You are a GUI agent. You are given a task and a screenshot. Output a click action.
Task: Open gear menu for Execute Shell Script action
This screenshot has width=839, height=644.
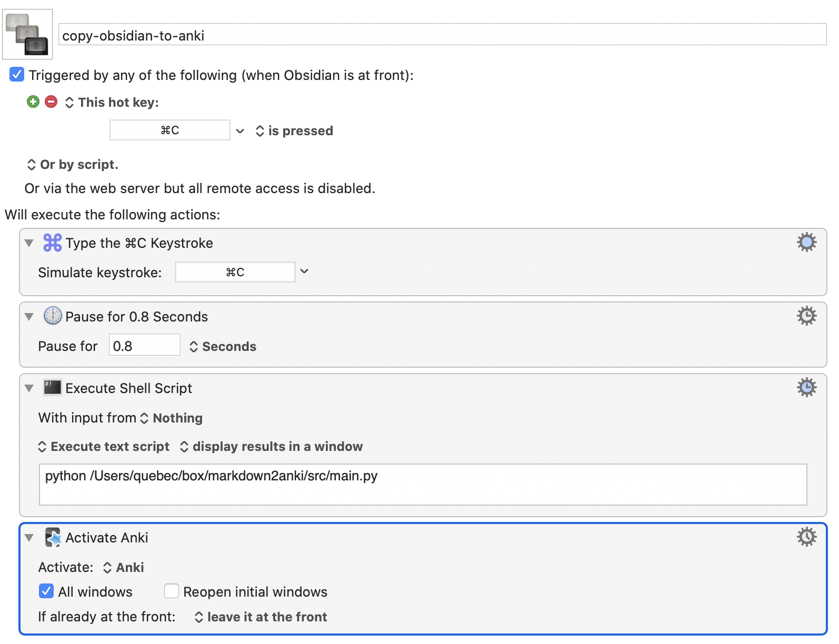[x=806, y=387]
